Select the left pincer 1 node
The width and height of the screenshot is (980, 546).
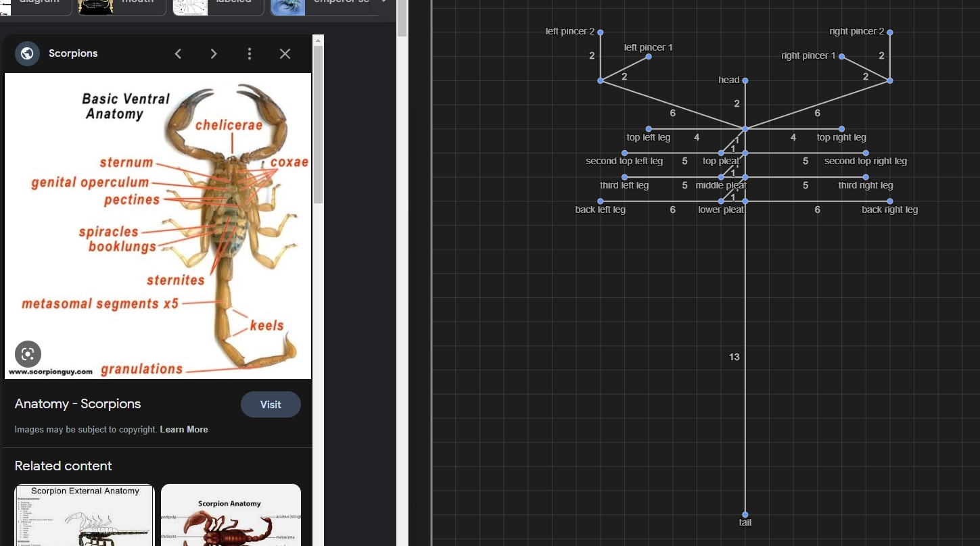649,56
